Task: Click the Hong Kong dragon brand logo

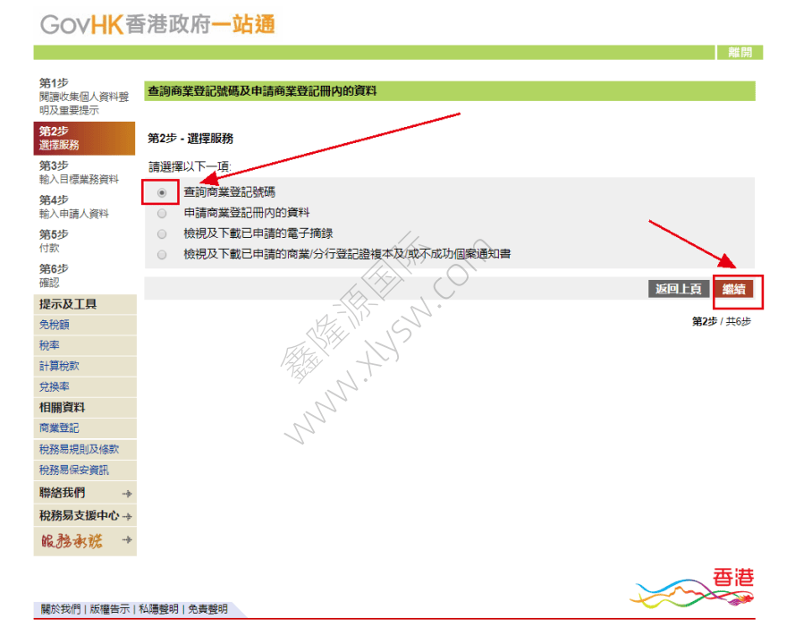Action: (x=693, y=588)
